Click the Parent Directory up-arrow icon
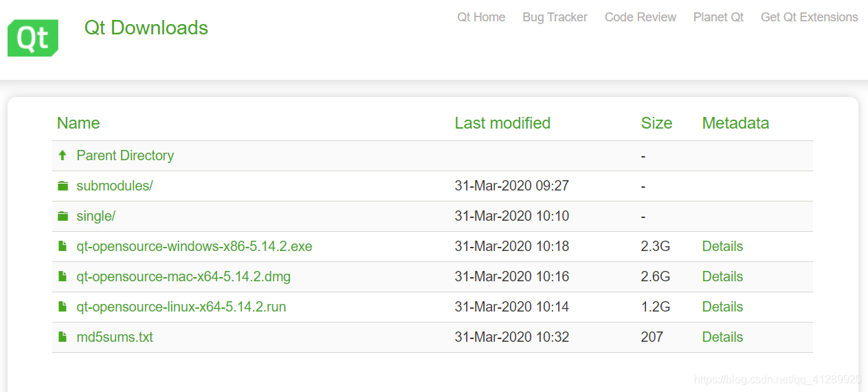This screenshot has height=392, width=868. [x=63, y=156]
